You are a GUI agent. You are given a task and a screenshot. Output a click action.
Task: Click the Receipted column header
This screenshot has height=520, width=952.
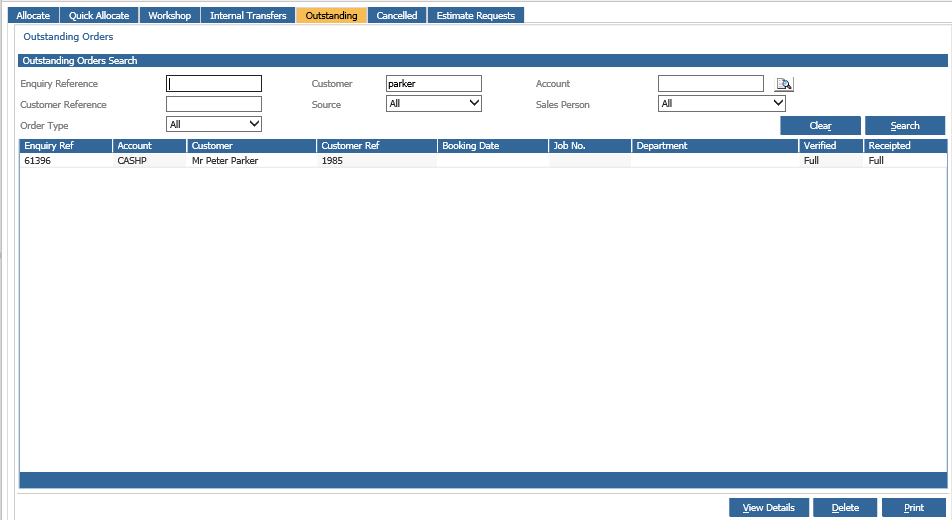pyautogui.click(x=905, y=146)
